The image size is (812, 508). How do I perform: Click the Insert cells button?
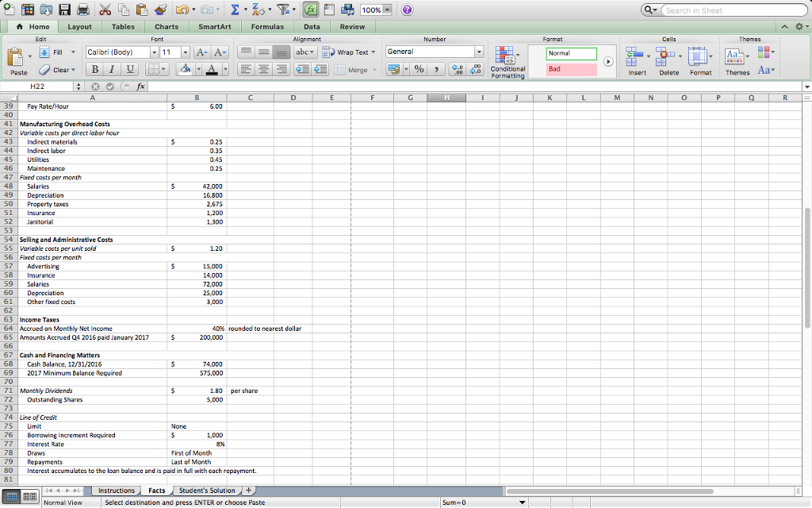(x=637, y=61)
